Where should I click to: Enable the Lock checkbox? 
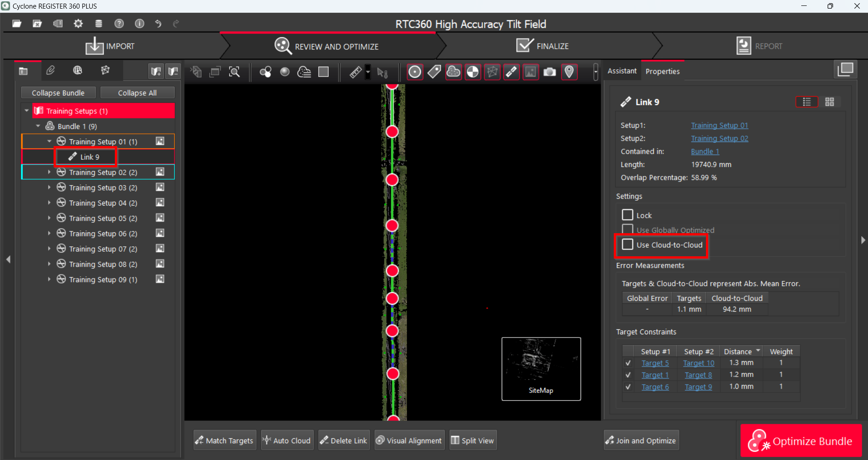[x=627, y=215]
